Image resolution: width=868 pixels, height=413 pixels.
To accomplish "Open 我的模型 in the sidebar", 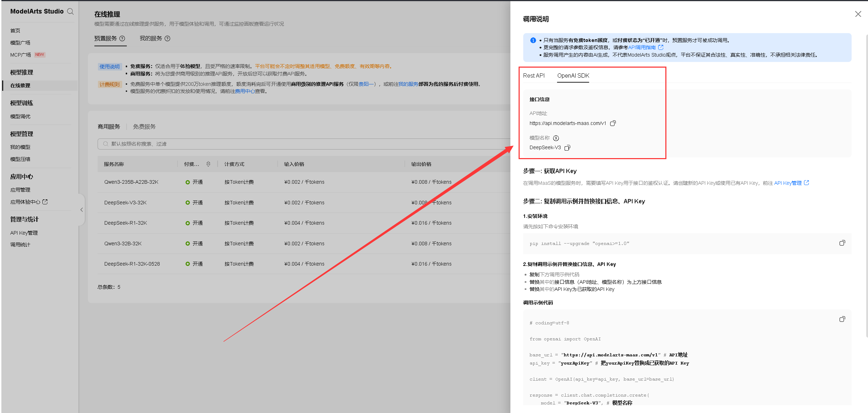I will coord(20,147).
